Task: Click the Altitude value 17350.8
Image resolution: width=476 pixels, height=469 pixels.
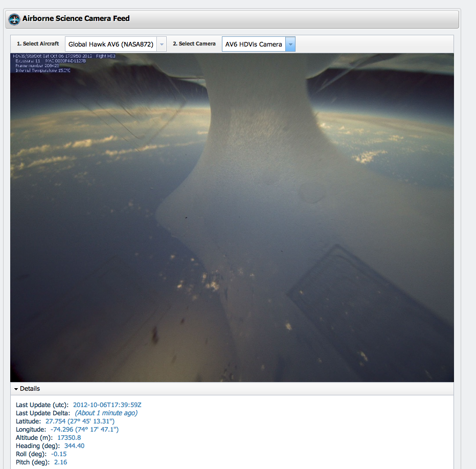Action: click(x=69, y=437)
